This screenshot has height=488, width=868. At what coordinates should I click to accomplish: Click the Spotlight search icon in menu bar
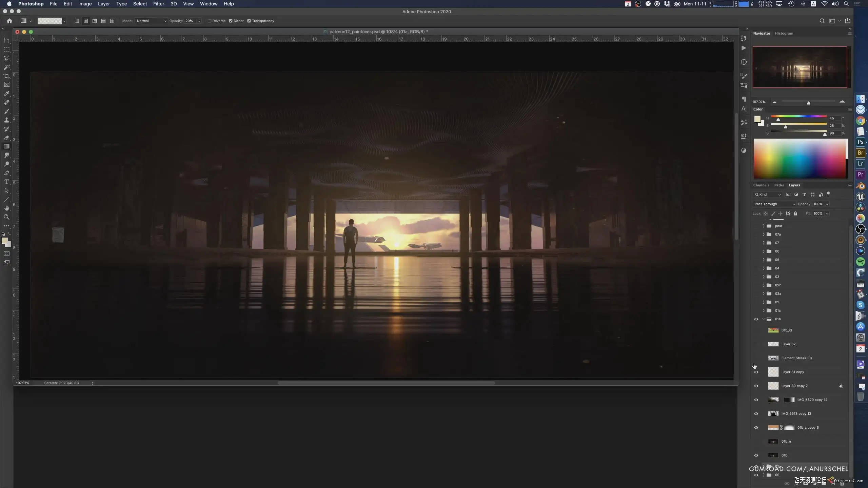coord(846,4)
